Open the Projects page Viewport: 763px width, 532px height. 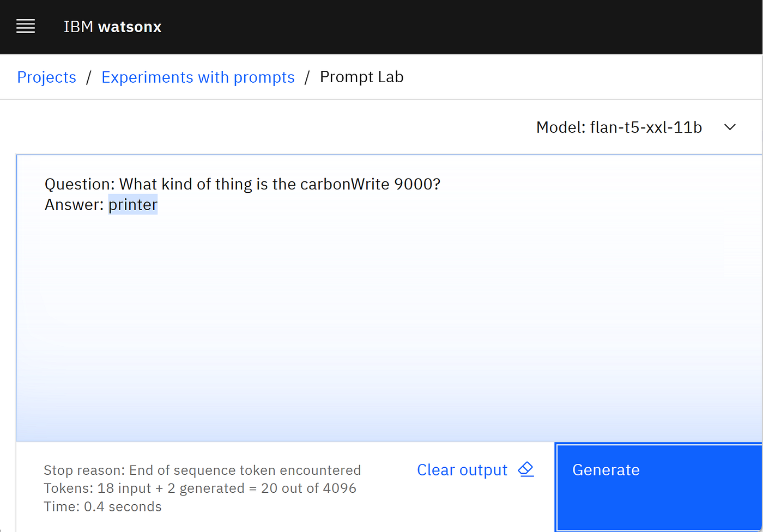(x=46, y=76)
